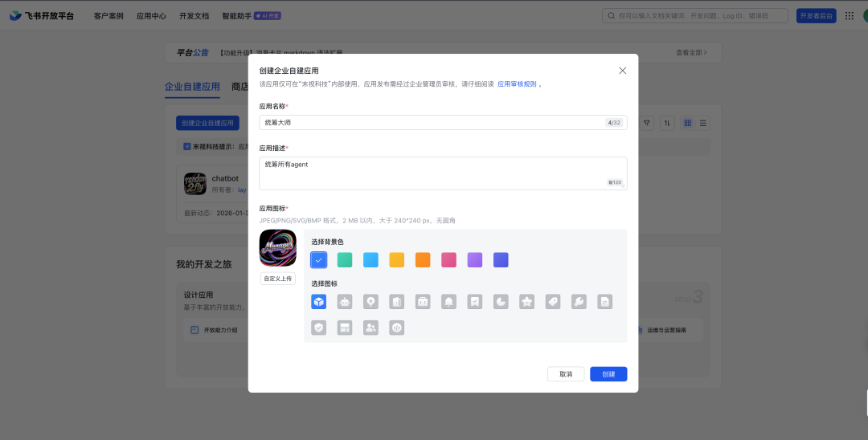Image resolution: width=868 pixels, height=440 pixels.
Task: Pick the indigo background color
Action: coord(501,260)
